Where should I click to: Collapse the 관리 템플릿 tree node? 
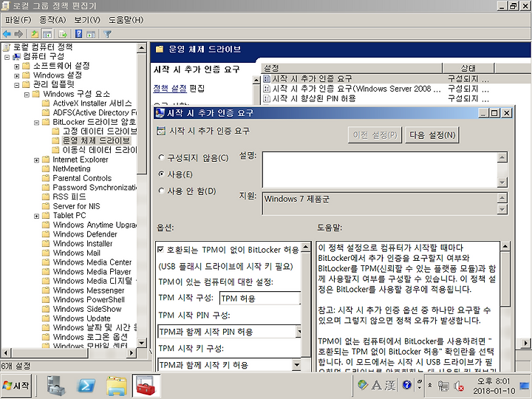(x=16, y=85)
